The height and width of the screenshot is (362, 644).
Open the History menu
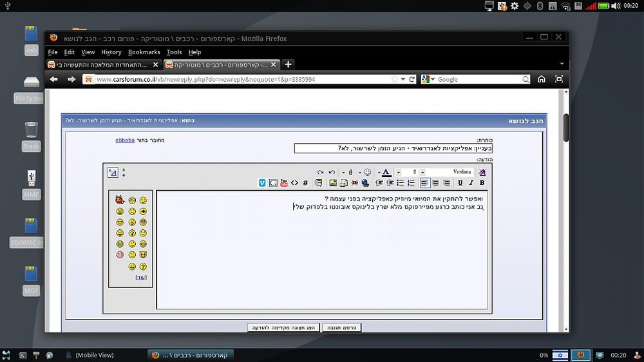[x=111, y=52]
